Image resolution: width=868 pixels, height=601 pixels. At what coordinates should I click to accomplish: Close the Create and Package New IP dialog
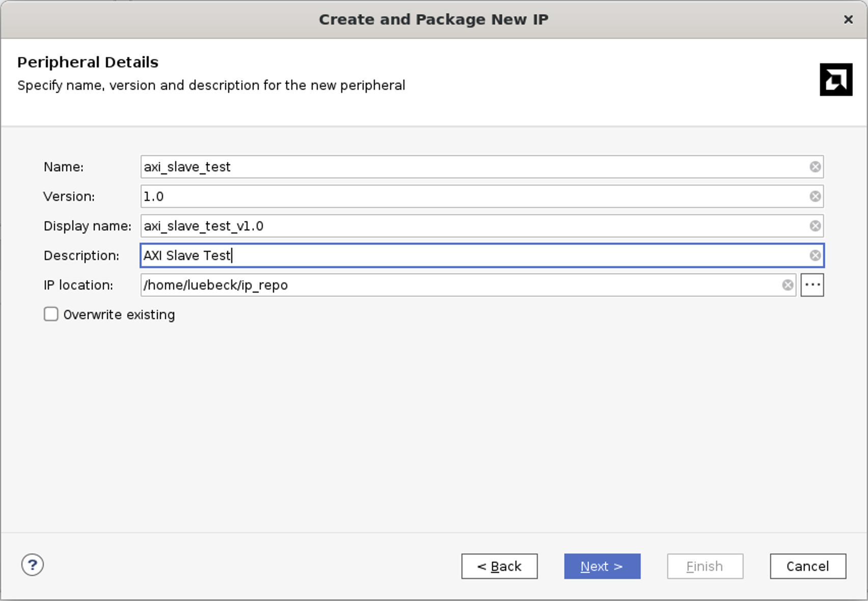848,19
